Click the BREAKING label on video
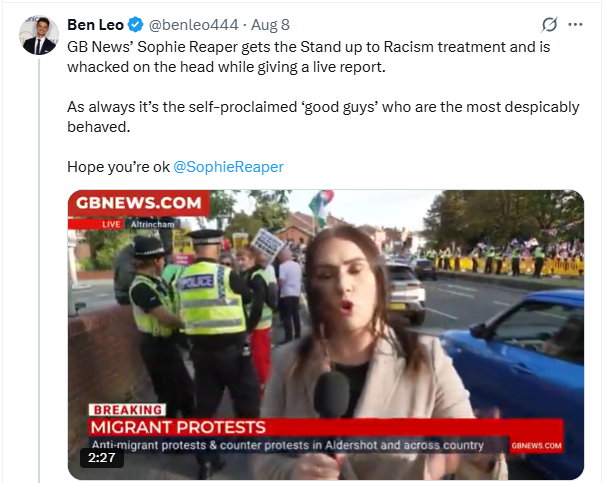 click(x=127, y=410)
